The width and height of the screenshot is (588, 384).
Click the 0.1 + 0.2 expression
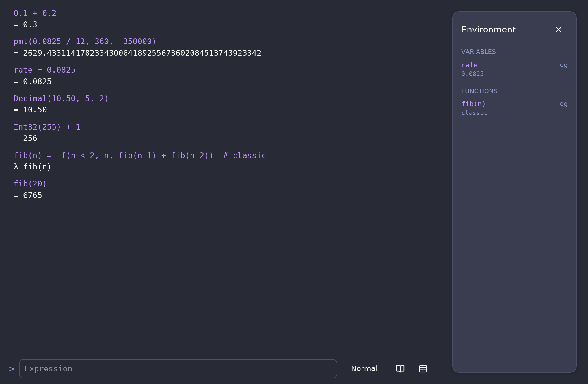click(35, 13)
